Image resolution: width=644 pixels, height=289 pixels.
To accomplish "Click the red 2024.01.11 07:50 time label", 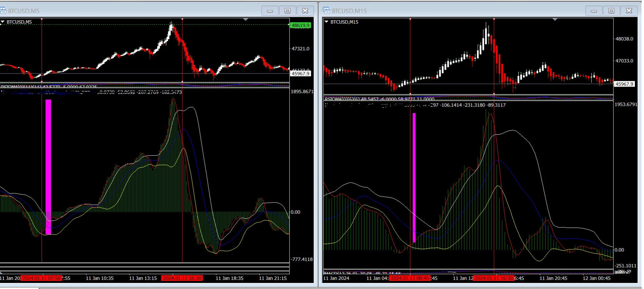I will coord(41,278).
